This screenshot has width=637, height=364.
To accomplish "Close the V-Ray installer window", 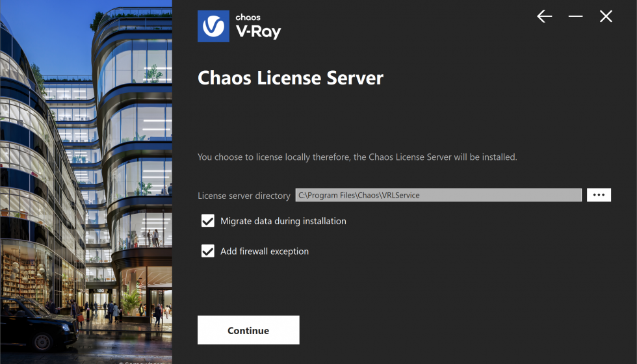I will [606, 17].
